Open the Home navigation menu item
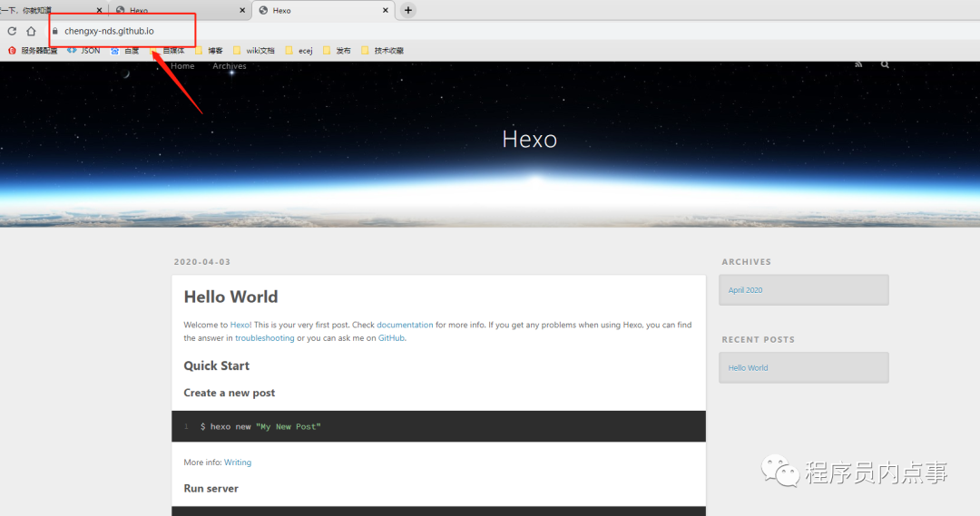980x516 pixels. pyautogui.click(x=182, y=65)
